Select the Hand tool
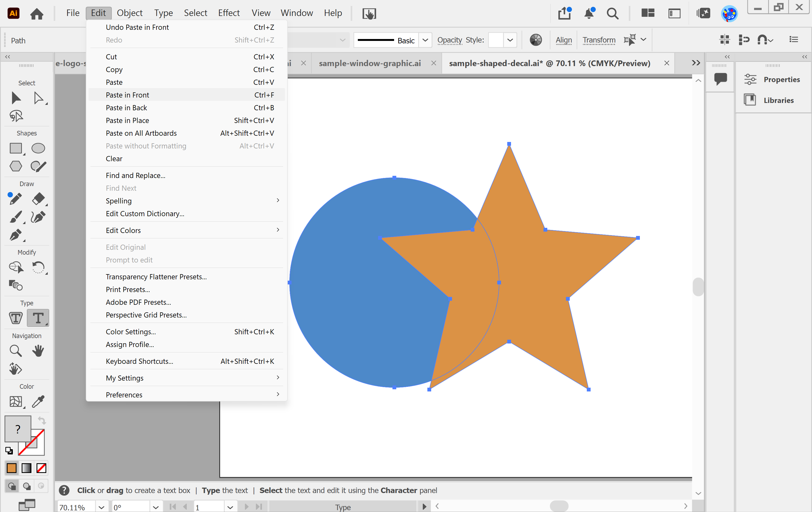Screen dimensions: 812x512 (38, 351)
